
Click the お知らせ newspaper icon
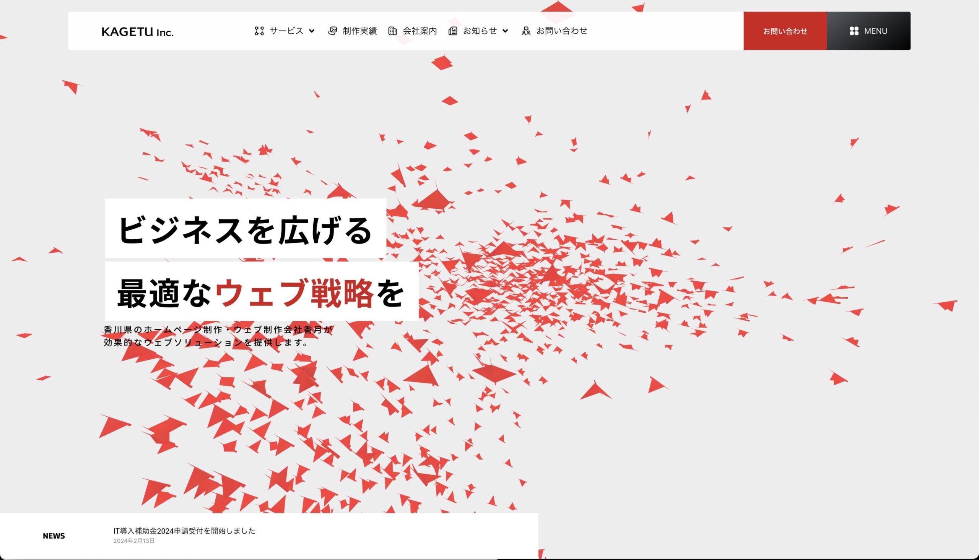453,31
